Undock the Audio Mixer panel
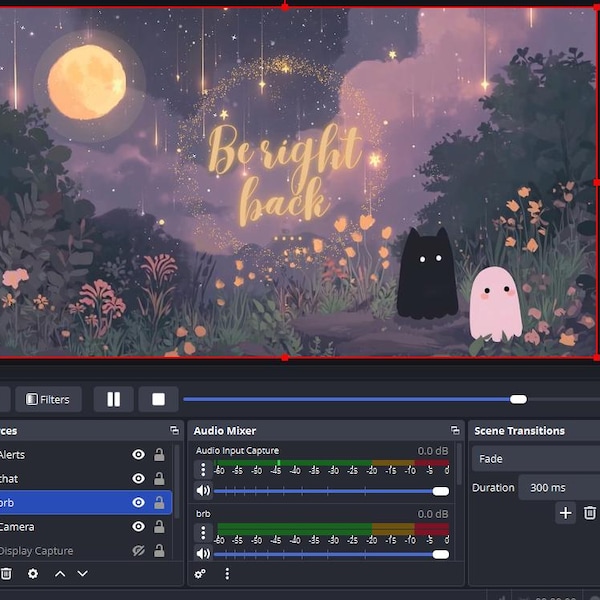Image resolution: width=600 pixels, height=600 pixels. coord(455,430)
